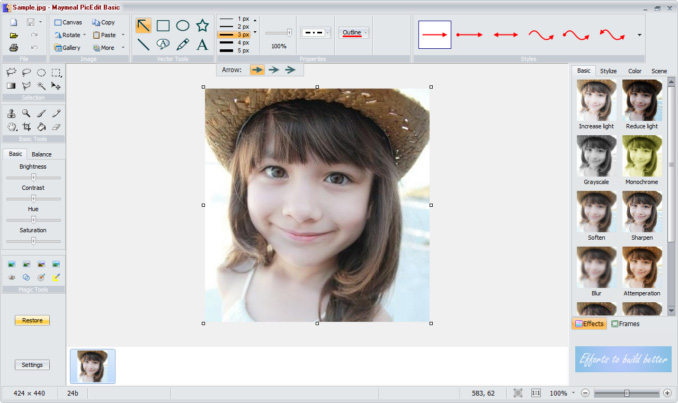Expand the Outline color dropdown
The height and width of the screenshot is (403, 678).
(367, 33)
